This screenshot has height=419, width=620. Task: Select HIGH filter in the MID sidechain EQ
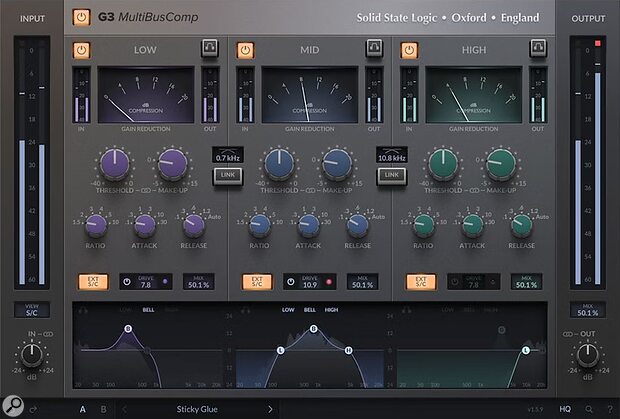[x=331, y=310]
